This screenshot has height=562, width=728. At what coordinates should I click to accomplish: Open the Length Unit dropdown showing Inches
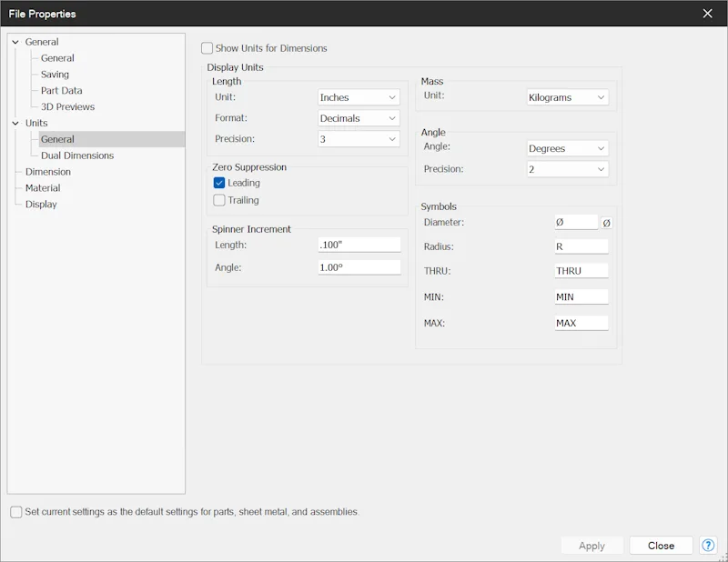point(359,97)
